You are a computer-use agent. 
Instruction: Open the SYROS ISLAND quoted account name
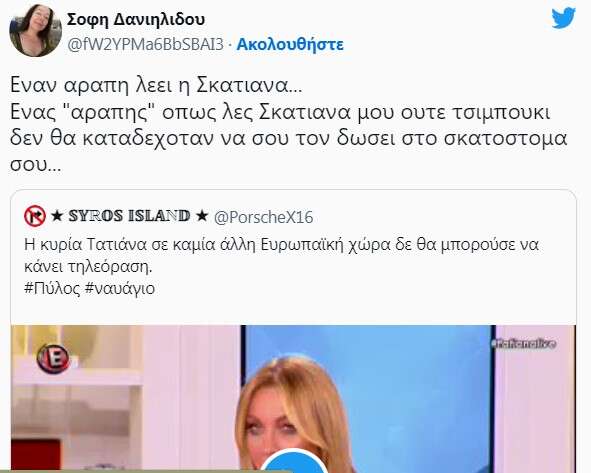click(129, 216)
